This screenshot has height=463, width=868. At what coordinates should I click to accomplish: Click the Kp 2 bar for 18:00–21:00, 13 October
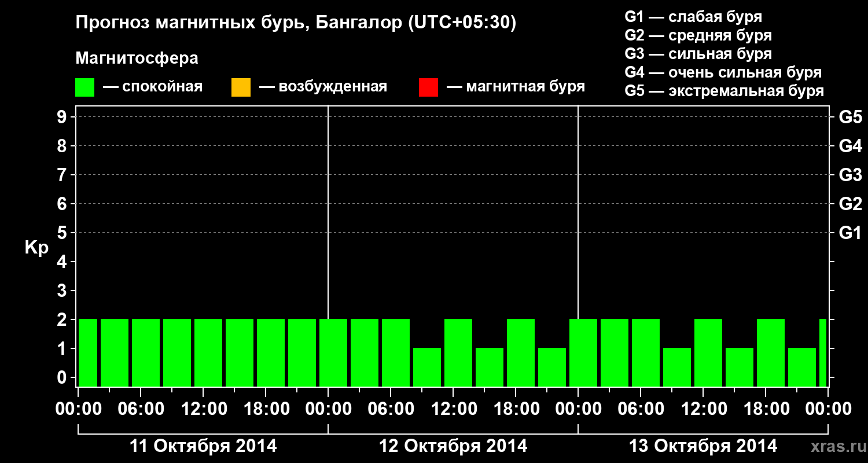pyautogui.click(x=771, y=352)
